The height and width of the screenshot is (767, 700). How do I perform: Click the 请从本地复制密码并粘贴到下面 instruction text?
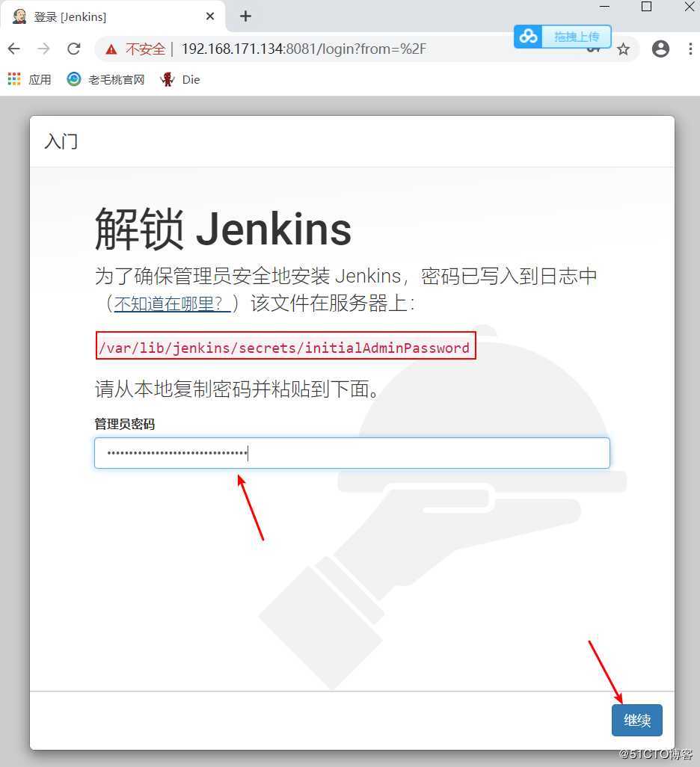point(236,389)
